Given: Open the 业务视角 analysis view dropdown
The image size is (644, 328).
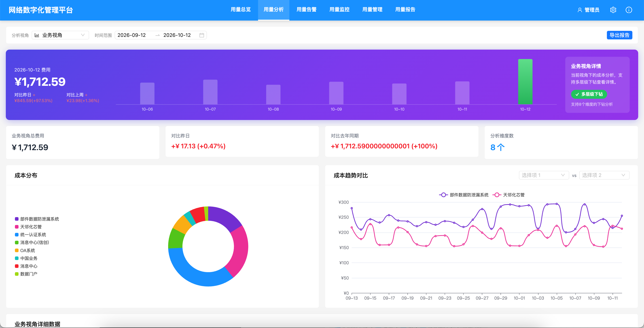Looking at the screenshot, I should 60,35.
